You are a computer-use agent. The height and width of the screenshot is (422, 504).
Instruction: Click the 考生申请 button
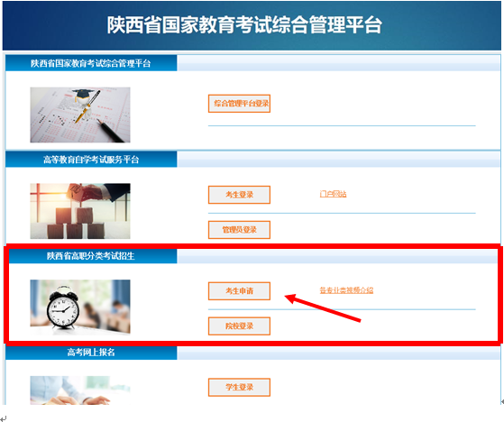pos(239,291)
